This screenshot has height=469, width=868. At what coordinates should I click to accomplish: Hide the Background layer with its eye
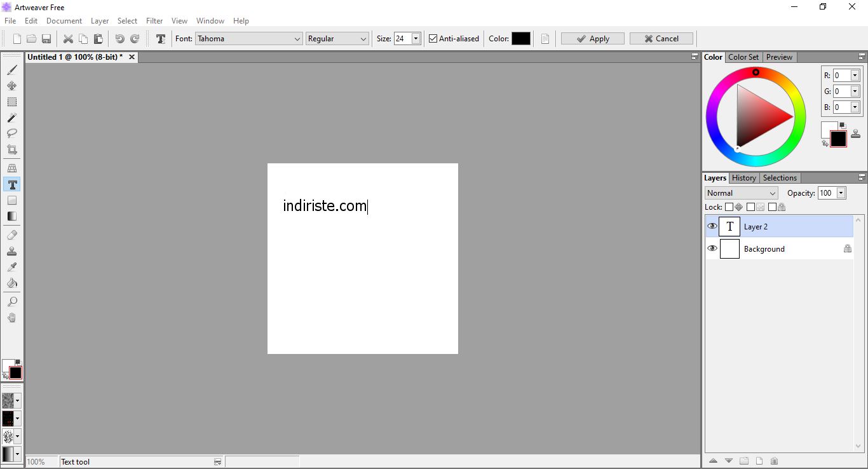(x=712, y=248)
